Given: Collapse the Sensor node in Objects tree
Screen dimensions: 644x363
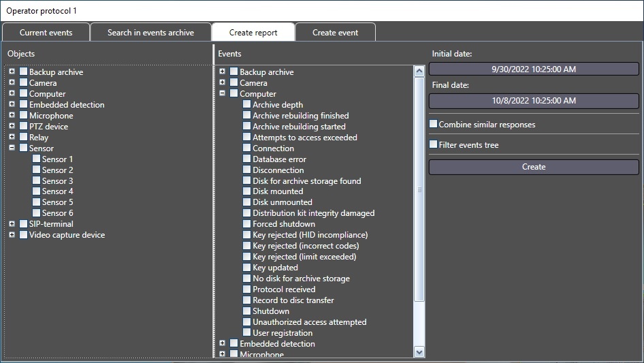Looking at the screenshot, I should click(x=12, y=148).
